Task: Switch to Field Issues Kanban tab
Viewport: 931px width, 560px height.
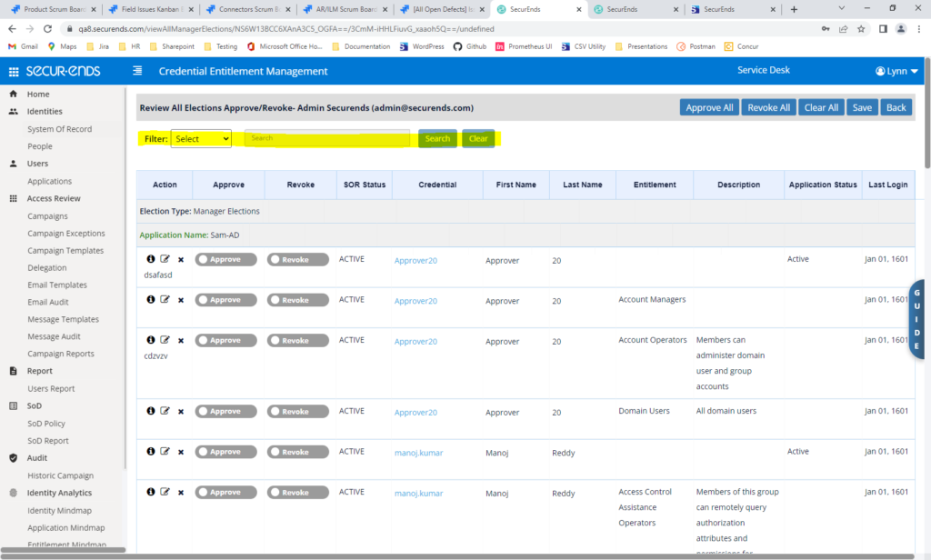Action: click(x=151, y=9)
